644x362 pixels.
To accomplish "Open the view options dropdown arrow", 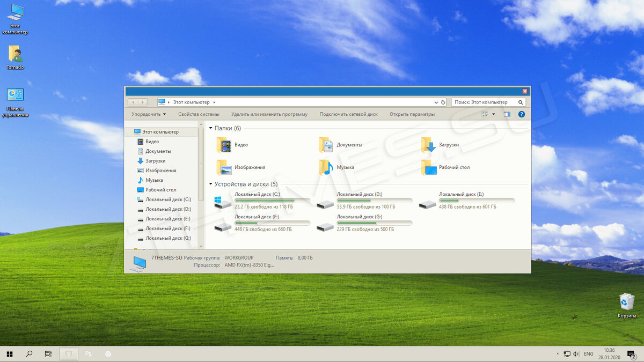I will pos(494,114).
